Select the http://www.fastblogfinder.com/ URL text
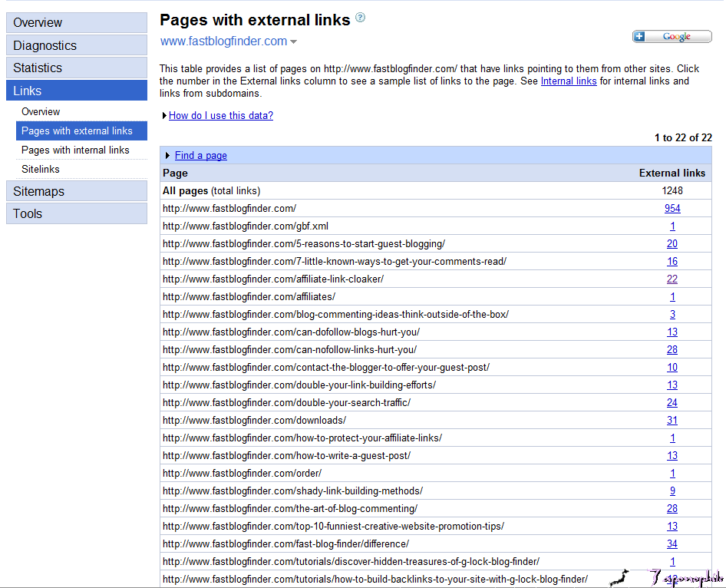Image resolution: width=726 pixels, height=588 pixels. [x=229, y=208]
